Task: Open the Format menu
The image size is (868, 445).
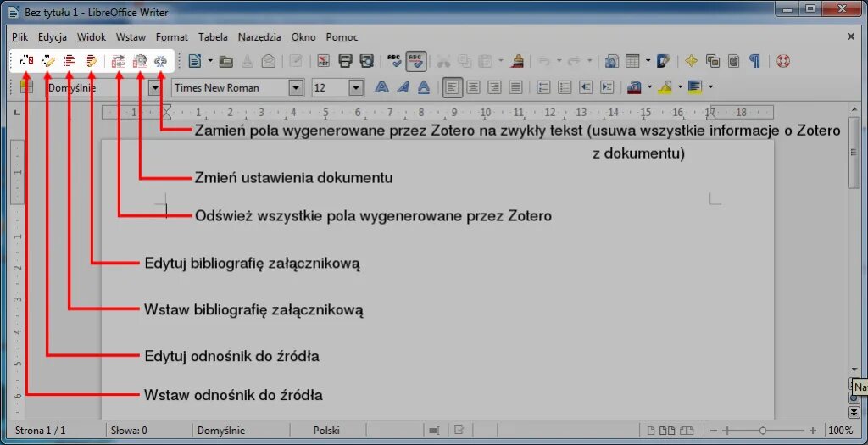Action: pyautogui.click(x=171, y=37)
